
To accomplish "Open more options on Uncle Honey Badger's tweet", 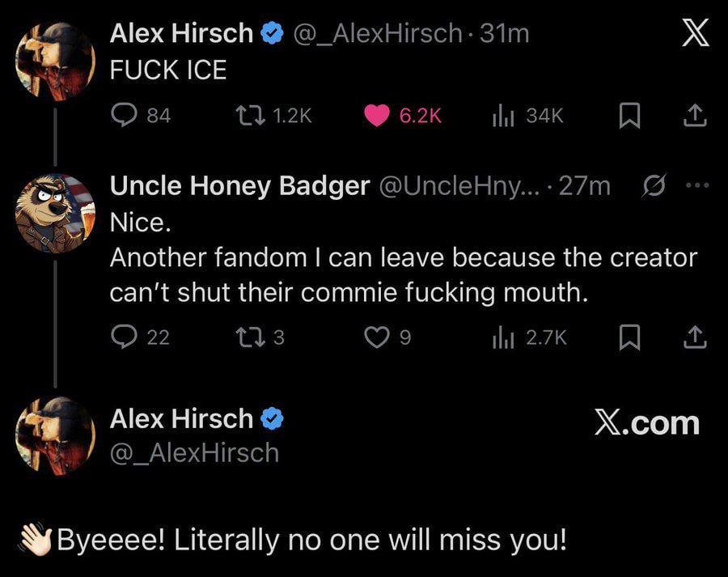I will tap(695, 185).
